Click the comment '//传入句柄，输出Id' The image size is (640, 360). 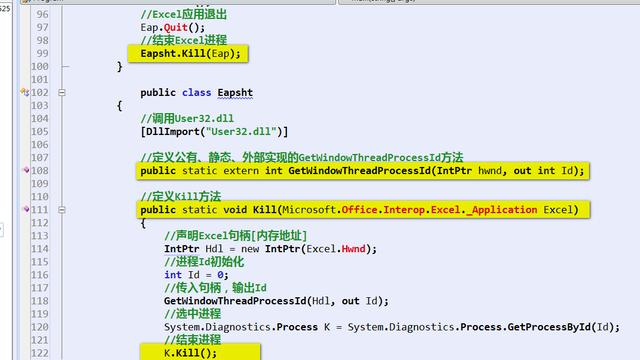(x=215, y=288)
